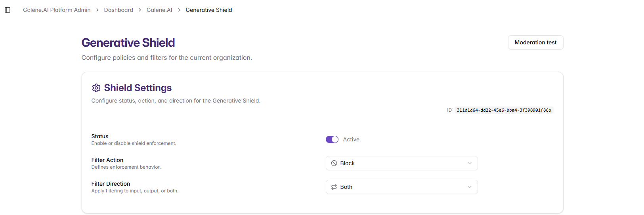The image size is (644, 215).
Task: Toggle the sidebar panel icon
Action: (x=8, y=10)
